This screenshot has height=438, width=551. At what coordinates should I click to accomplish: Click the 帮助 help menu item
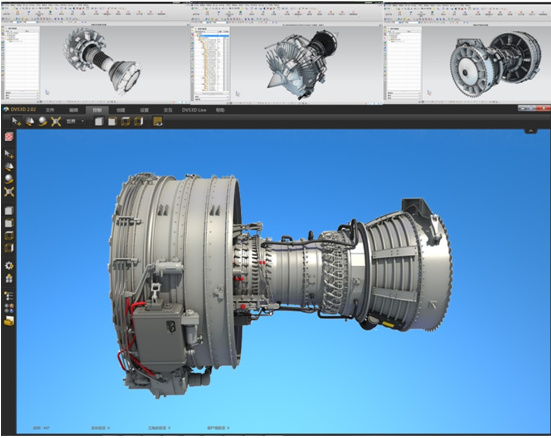[220, 110]
